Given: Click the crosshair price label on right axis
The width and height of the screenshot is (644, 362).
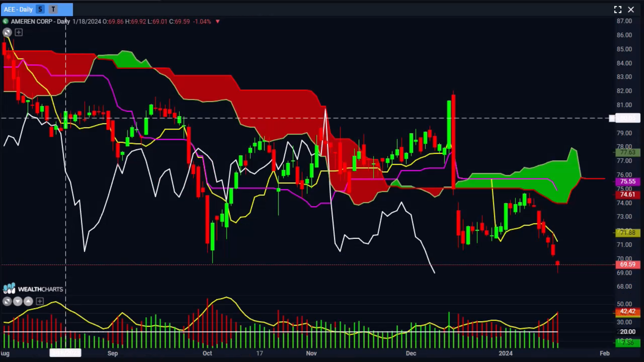Looking at the screenshot, I should [628, 118].
